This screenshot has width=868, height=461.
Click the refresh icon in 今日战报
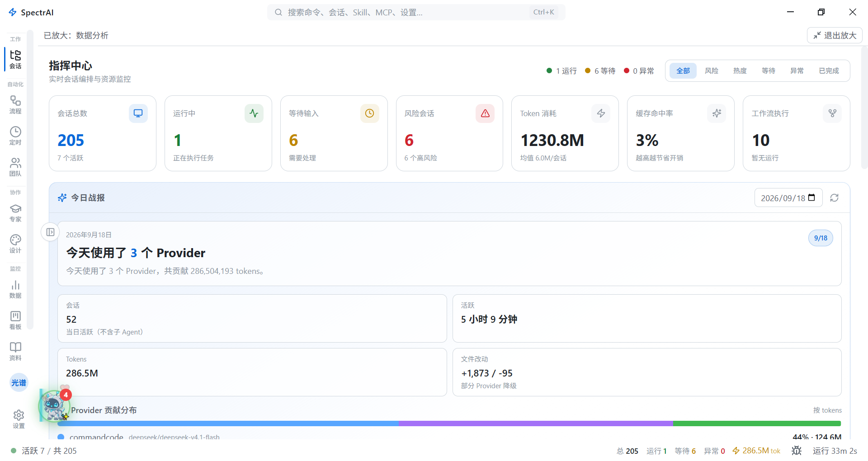click(835, 198)
